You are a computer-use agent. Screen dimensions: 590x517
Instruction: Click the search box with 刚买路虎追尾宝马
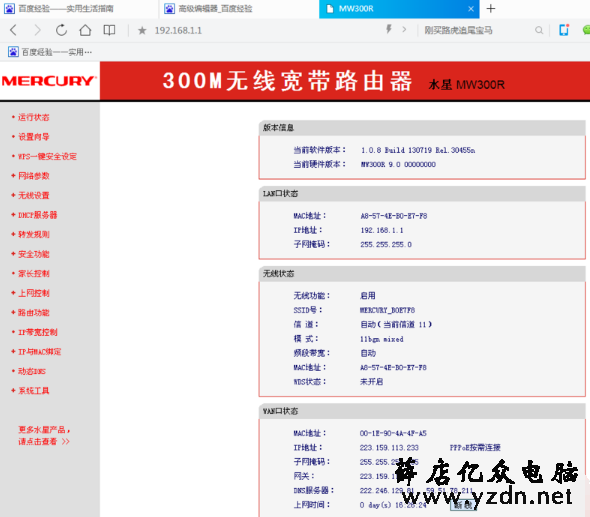click(458, 30)
